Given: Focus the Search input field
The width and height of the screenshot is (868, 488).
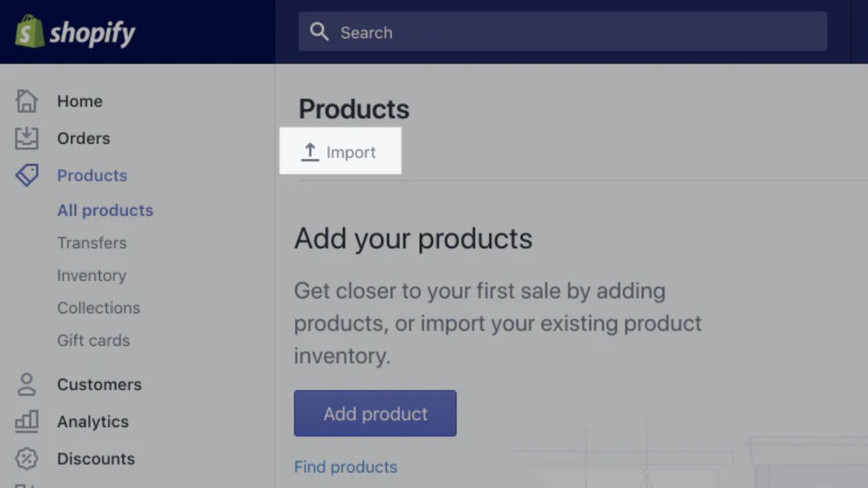Looking at the screenshot, I should (x=563, y=32).
